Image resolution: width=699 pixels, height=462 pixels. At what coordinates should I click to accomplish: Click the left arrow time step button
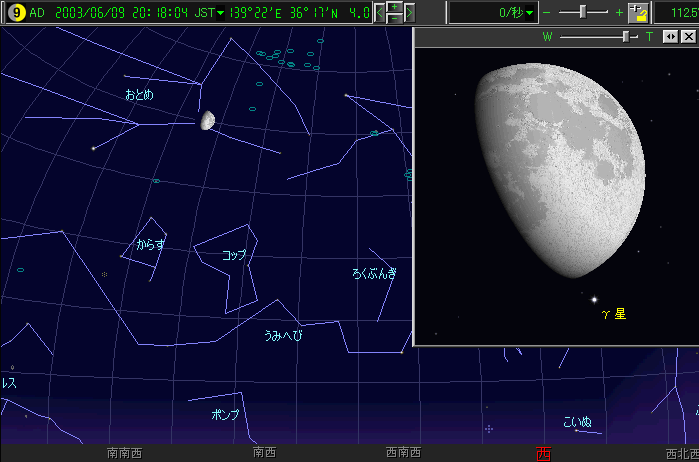point(379,13)
